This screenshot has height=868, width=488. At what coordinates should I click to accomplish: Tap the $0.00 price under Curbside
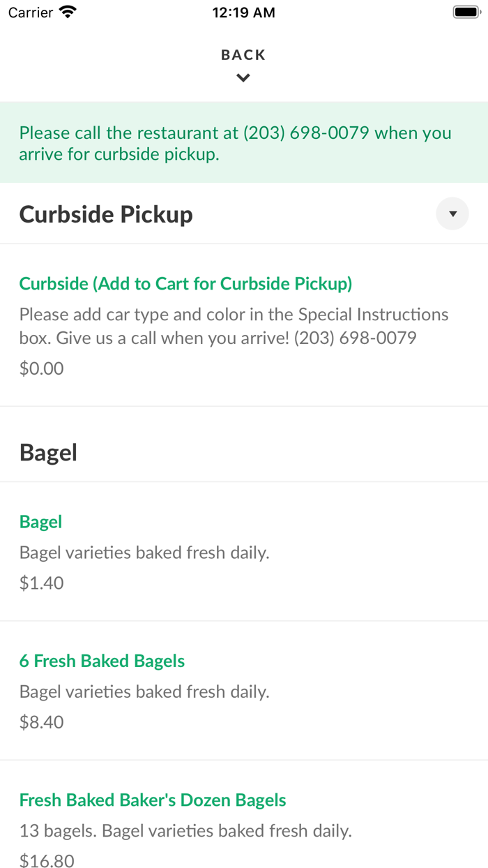pyautogui.click(x=41, y=368)
